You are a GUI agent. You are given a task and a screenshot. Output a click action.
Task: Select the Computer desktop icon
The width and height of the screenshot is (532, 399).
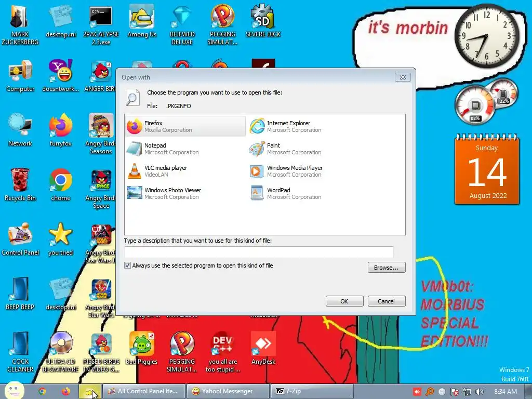[x=20, y=76]
